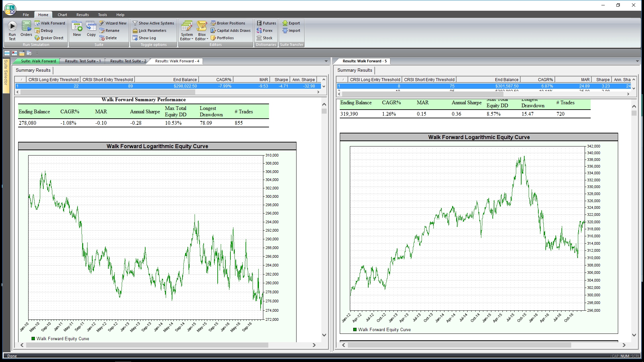Sort right grid by CAGR% column

pyautogui.click(x=538, y=80)
